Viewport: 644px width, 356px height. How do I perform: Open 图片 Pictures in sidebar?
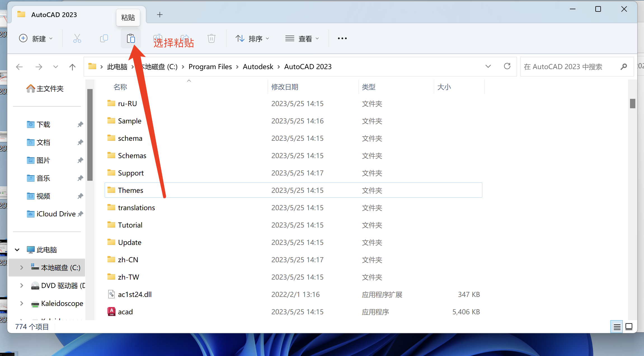click(39, 160)
